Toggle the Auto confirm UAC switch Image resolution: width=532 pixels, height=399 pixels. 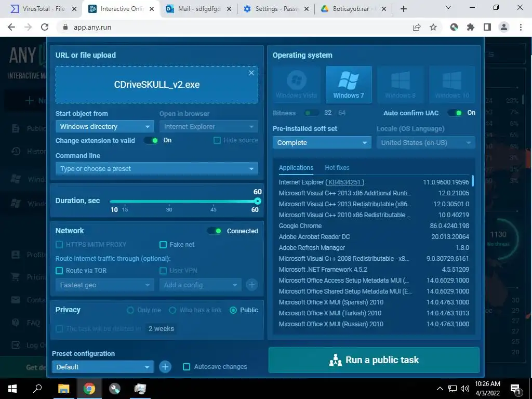tap(455, 113)
